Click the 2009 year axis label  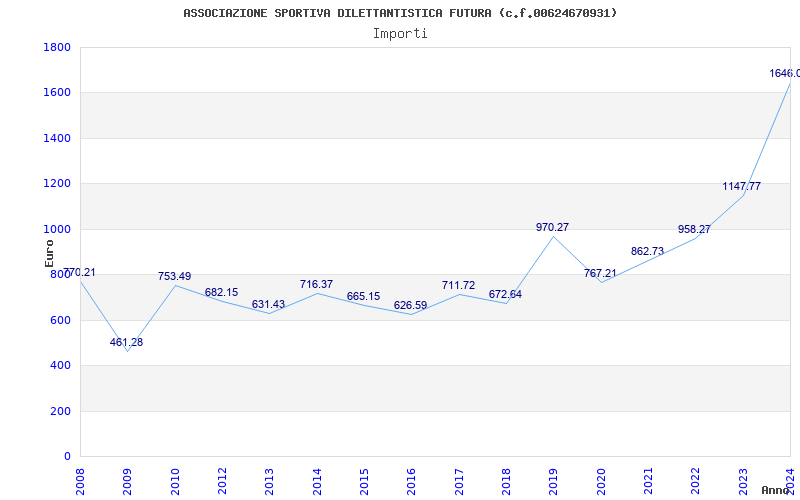pos(127,482)
